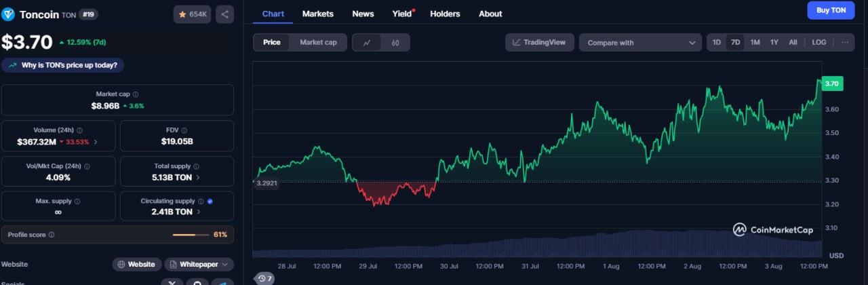The height and width of the screenshot is (285, 868).
Task: Click the 4.09% Vol/Mkt Cap value
Action: point(58,177)
